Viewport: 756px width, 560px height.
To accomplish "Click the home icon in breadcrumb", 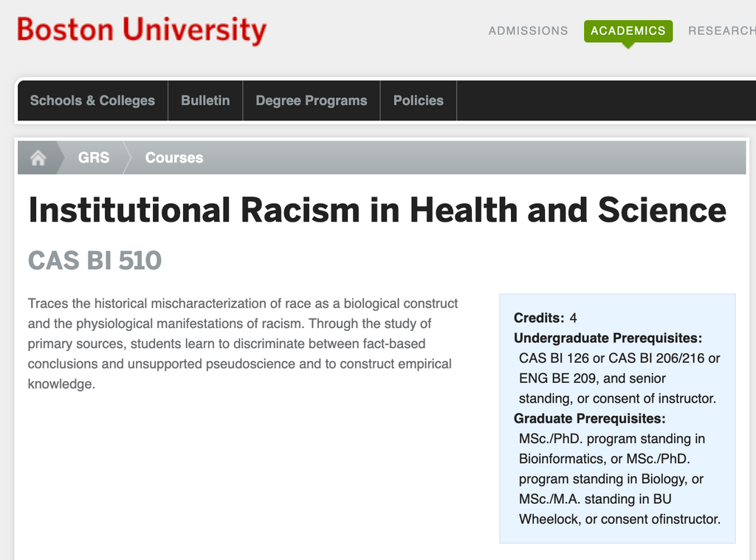I will 38,158.
